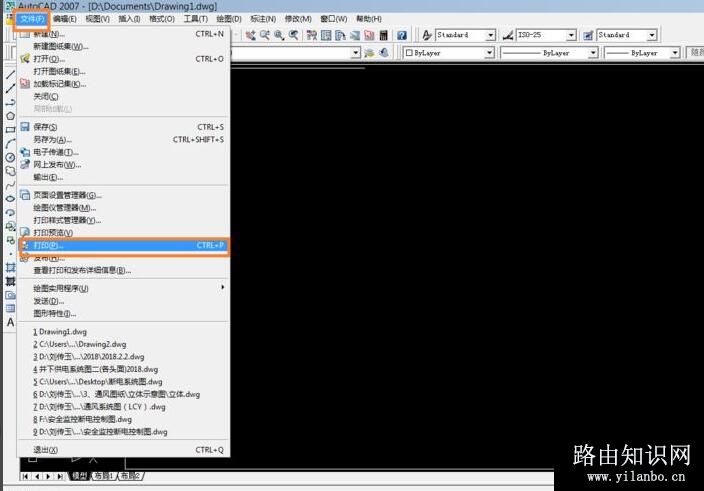
Task: Select the Table tool in the draw toolbar
Action: (x=10, y=308)
